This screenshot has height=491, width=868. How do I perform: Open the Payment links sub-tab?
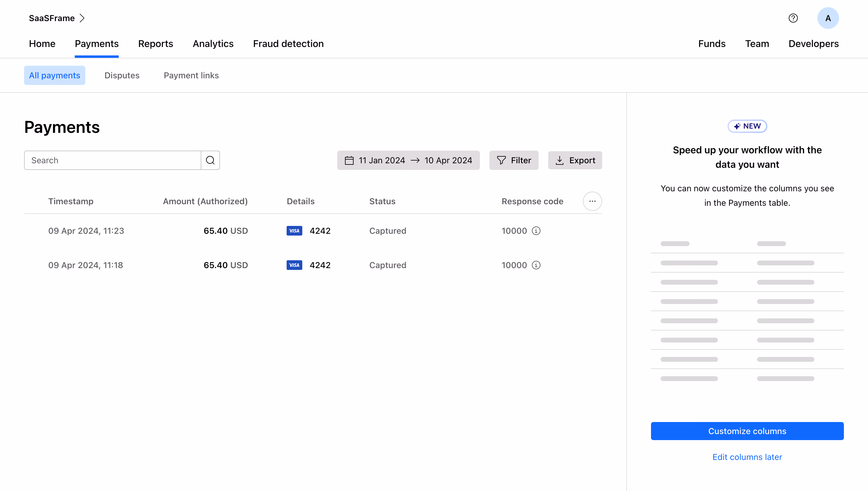coord(191,76)
